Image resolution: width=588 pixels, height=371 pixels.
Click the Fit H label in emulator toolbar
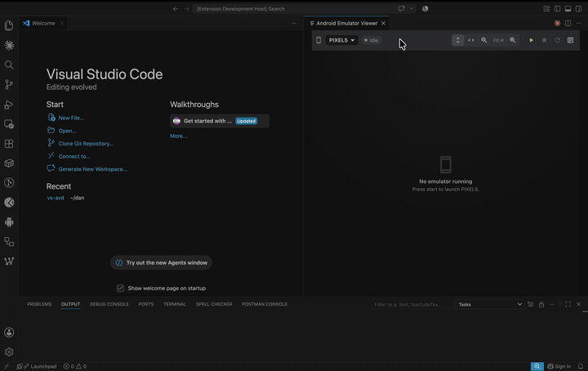pos(498,40)
